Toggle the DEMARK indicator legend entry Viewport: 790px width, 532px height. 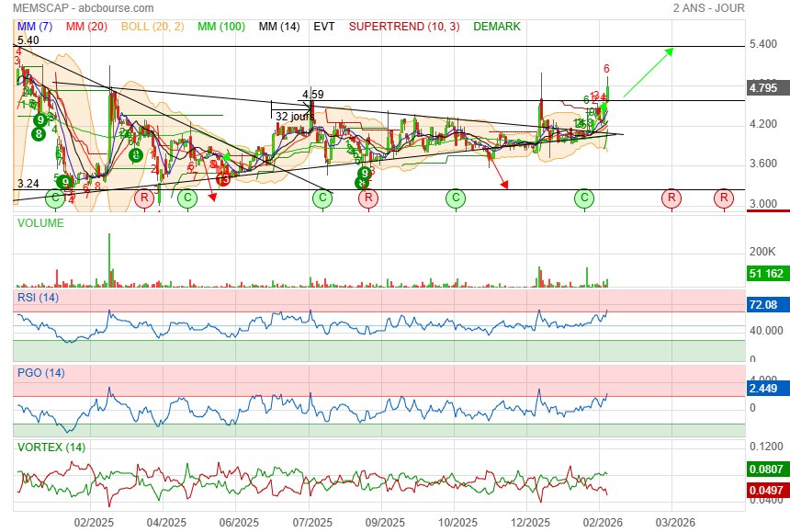(497, 27)
